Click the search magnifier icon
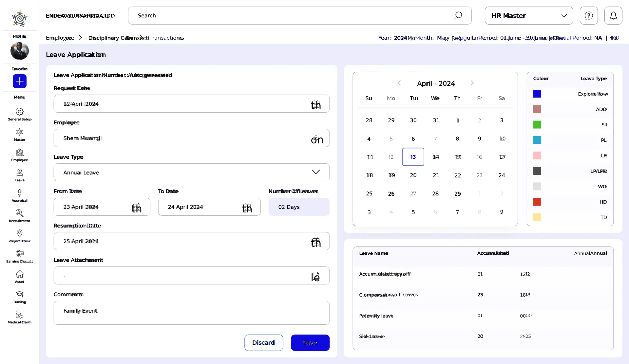Screen dimensions: 629x364 pyautogui.click(x=458, y=15)
